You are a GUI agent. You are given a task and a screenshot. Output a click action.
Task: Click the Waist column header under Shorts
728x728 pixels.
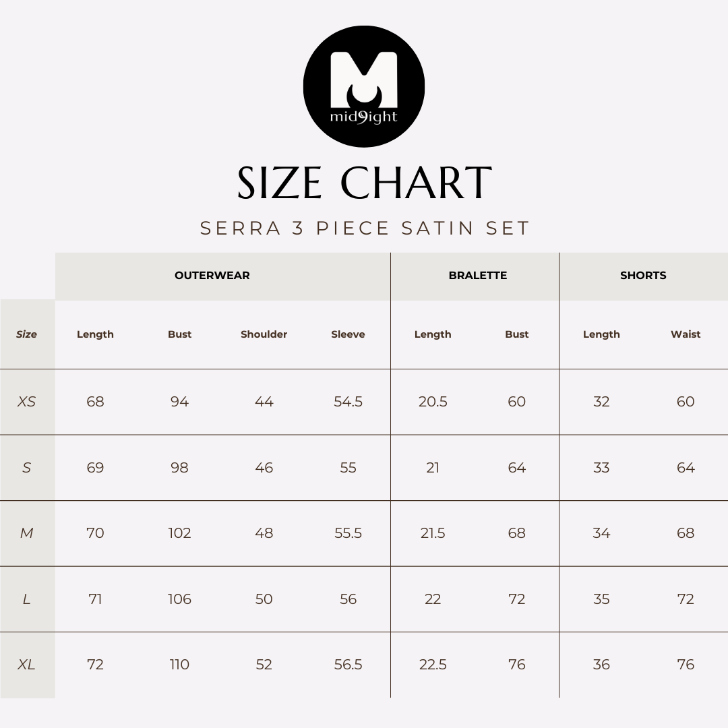(x=686, y=334)
